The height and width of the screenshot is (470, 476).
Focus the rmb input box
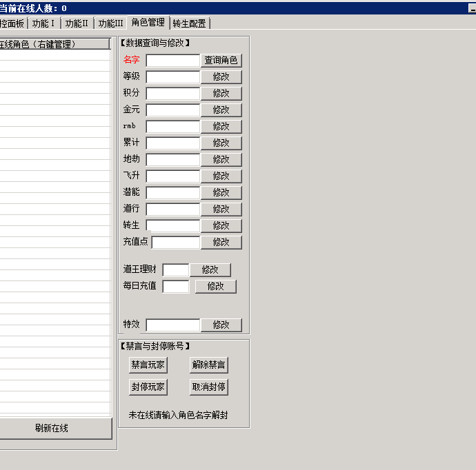[x=172, y=126]
